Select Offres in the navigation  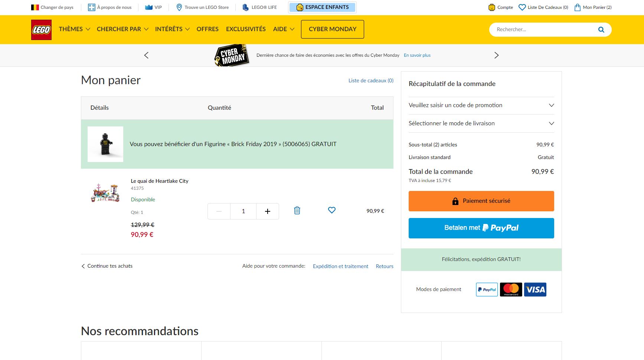tap(207, 29)
